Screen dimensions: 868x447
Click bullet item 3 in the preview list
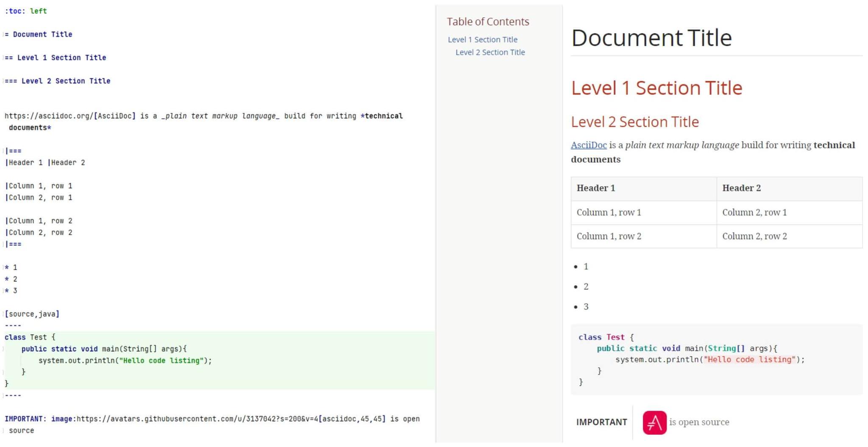(585, 306)
